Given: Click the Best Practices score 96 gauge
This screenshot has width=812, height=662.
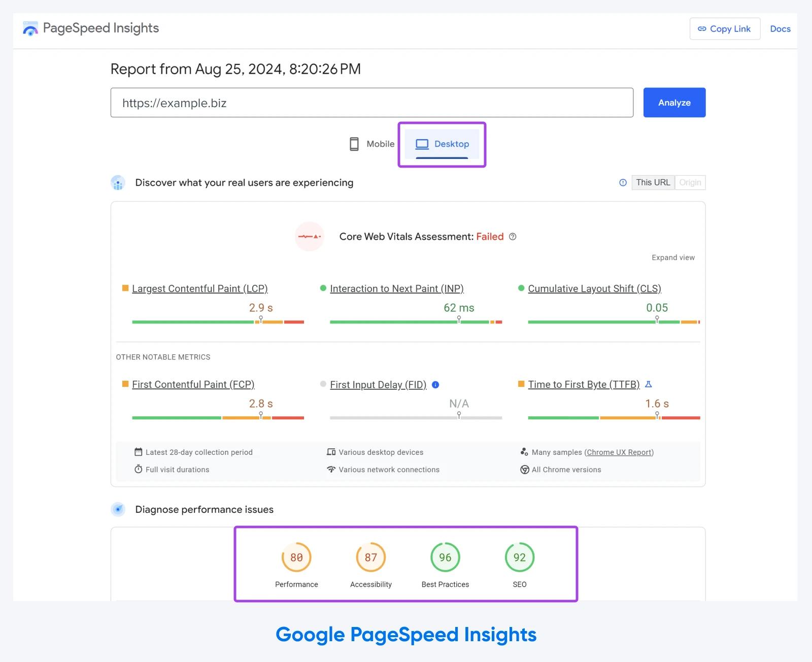Looking at the screenshot, I should (445, 557).
